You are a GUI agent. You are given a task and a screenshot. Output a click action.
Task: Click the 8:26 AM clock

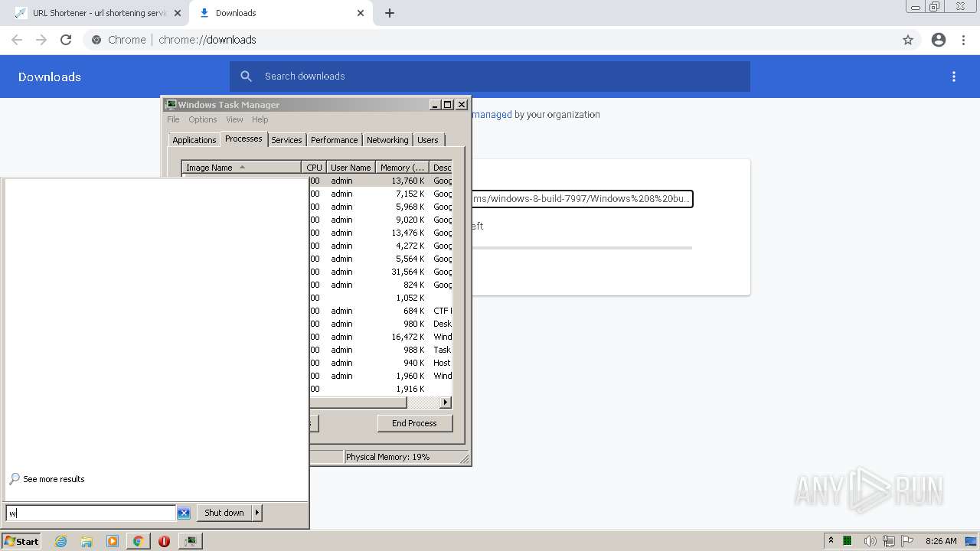coord(941,541)
